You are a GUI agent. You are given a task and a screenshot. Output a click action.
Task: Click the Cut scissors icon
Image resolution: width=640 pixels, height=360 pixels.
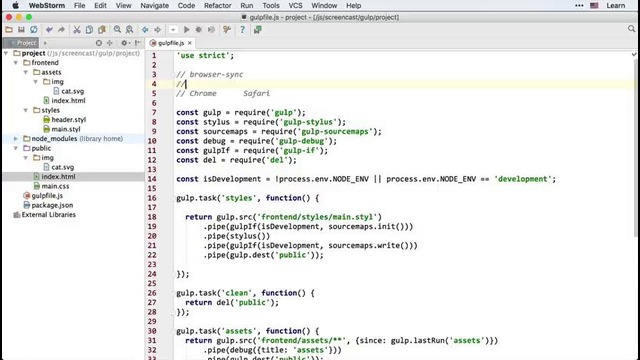tap(76, 30)
